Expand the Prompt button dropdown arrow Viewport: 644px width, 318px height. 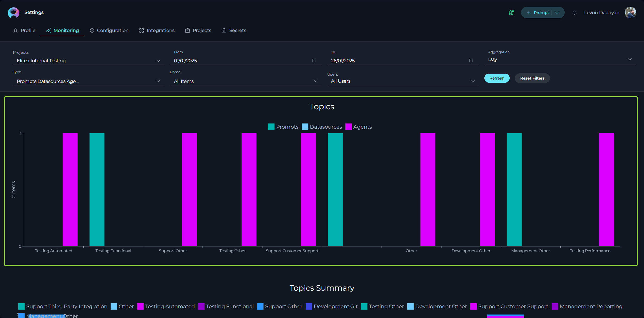(557, 13)
